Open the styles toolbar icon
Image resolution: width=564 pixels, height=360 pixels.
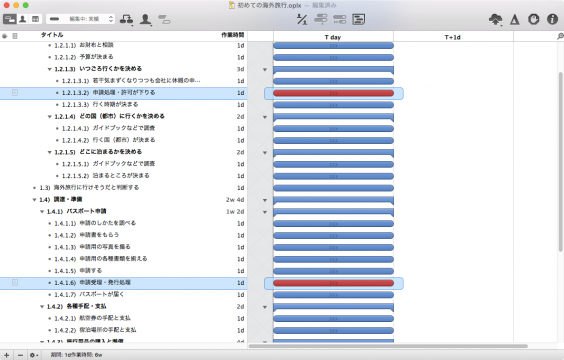click(x=515, y=19)
